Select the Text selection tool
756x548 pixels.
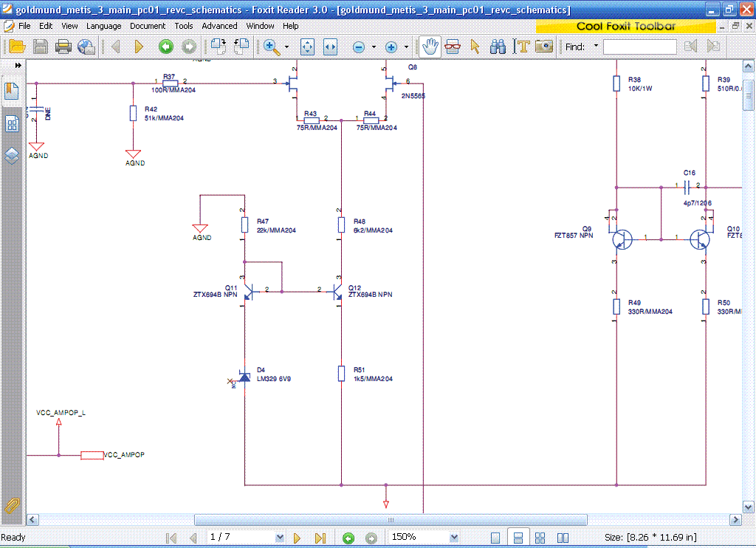pyautogui.click(x=521, y=47)
